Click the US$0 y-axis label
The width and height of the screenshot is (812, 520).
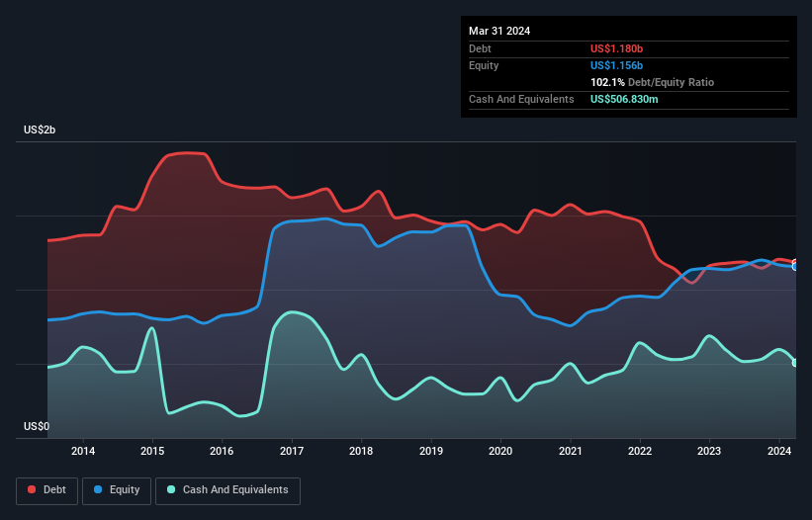[x=37, y=426]
